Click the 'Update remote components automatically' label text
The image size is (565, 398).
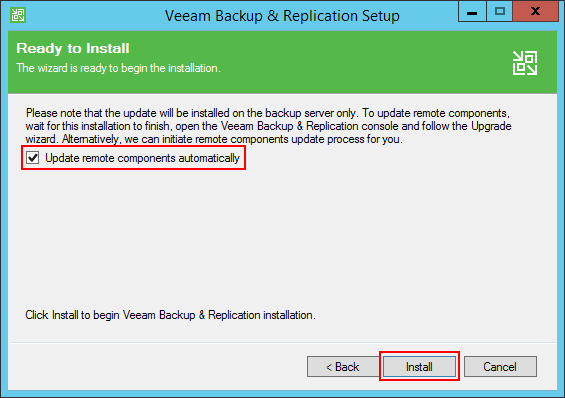(142, 158)
